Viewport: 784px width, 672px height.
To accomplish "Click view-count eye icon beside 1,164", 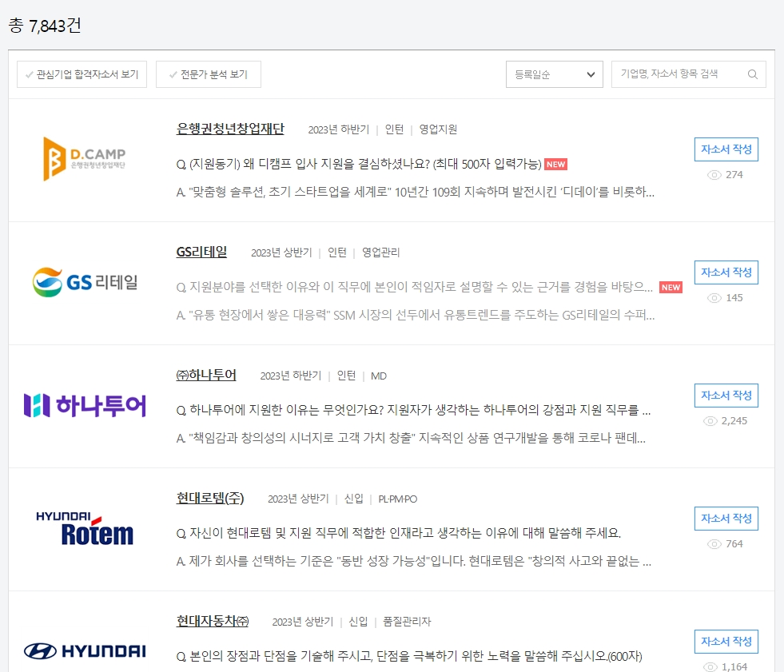I will pyautogui.click(x=710, y=667).
